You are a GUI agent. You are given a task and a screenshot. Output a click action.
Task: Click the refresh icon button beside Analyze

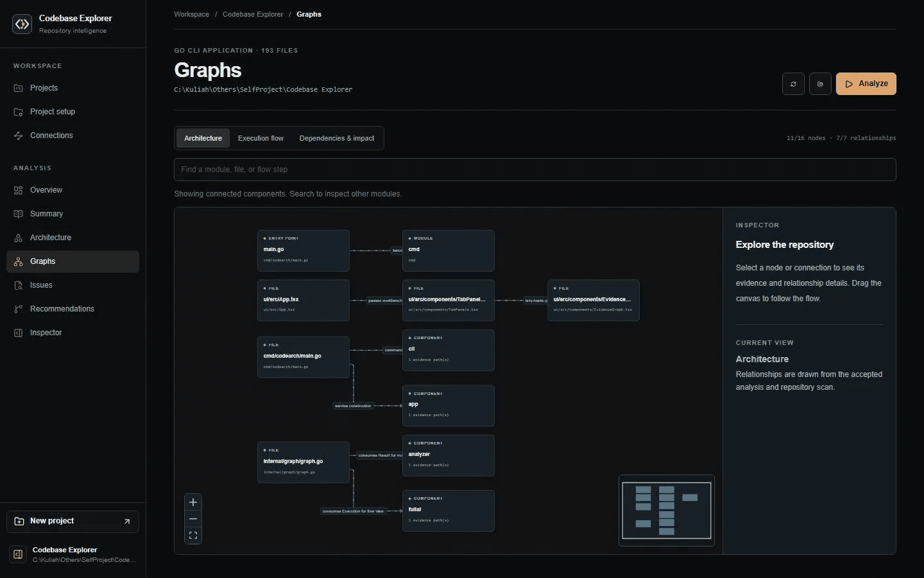pyautogui.click(x=793, y=84)
